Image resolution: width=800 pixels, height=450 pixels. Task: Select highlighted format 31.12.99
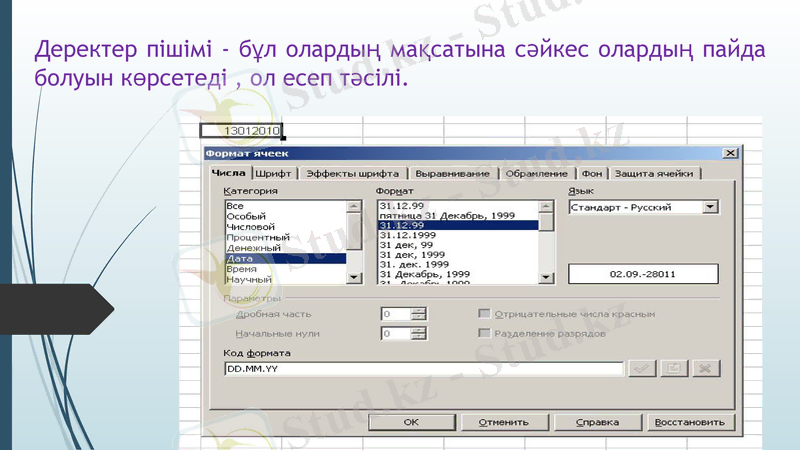(x=458, y=225)
